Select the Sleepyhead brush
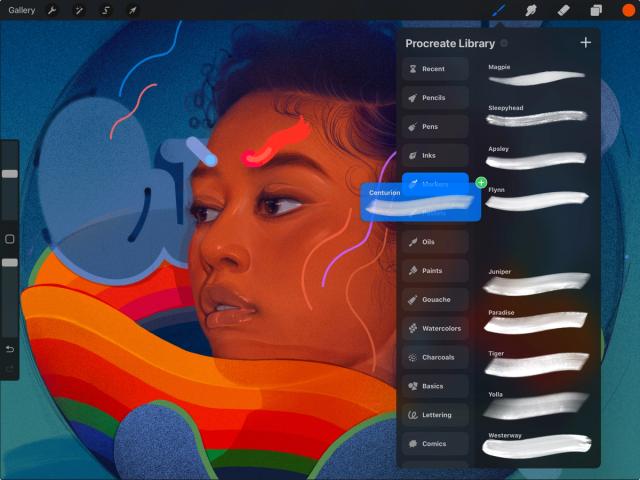The height and width of the screenshot is (480, 640). (537, 116)
